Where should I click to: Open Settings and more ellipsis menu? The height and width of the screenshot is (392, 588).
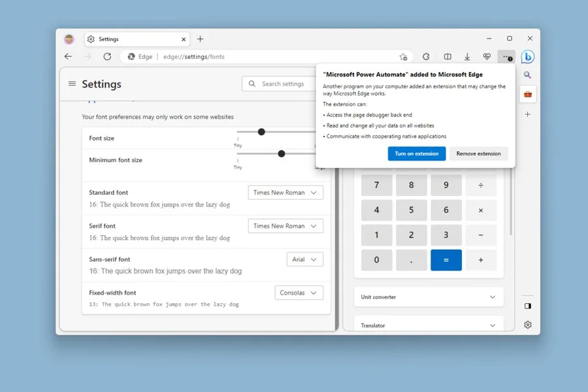click(506, 57)
